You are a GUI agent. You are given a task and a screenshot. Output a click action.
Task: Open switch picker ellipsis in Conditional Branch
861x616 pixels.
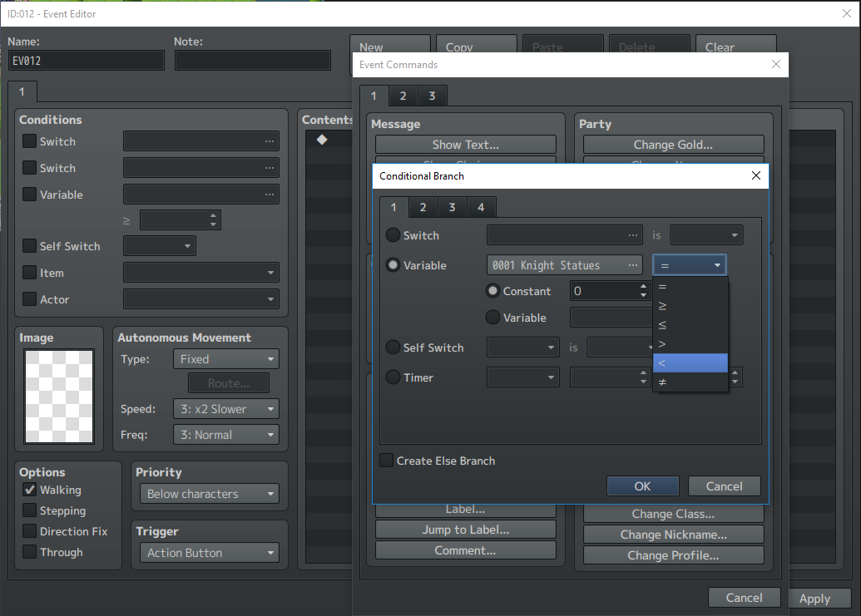632,235
